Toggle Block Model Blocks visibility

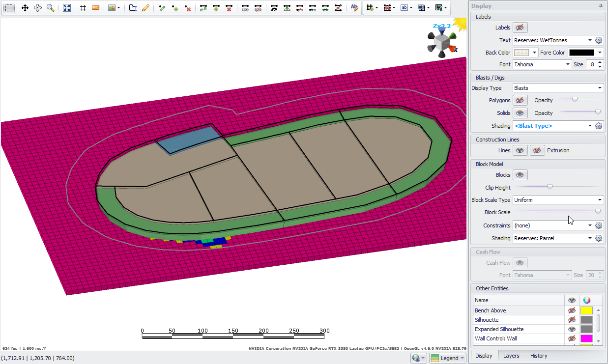520,175
